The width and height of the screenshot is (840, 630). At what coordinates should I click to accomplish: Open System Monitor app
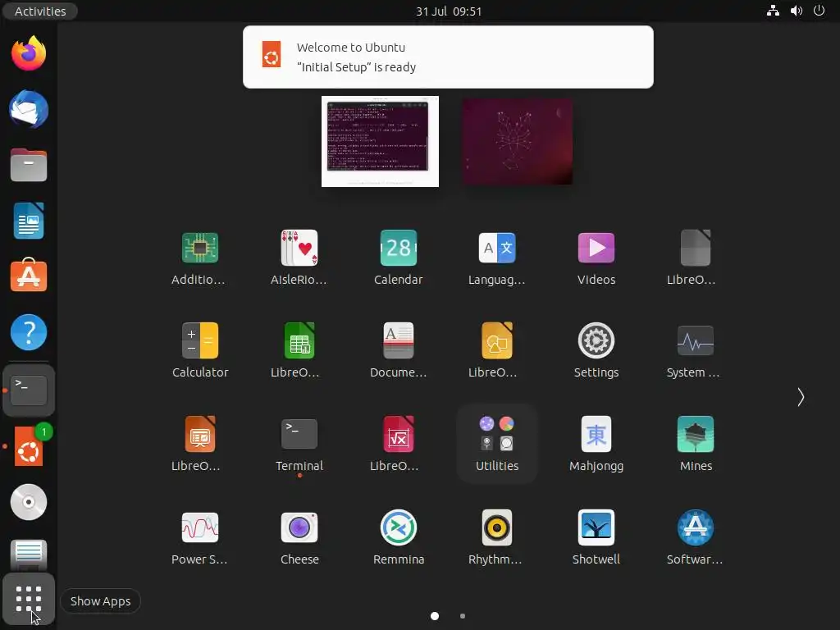[696, 340]
